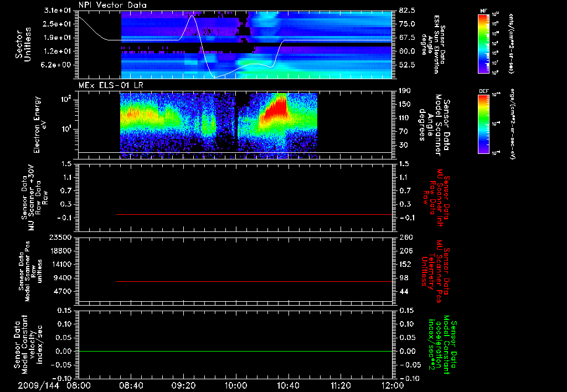This screenshot has width=567, height=392.
Task: Click the 'ESH Sun Elevation Angle' axis label
Action: [434, 44]
